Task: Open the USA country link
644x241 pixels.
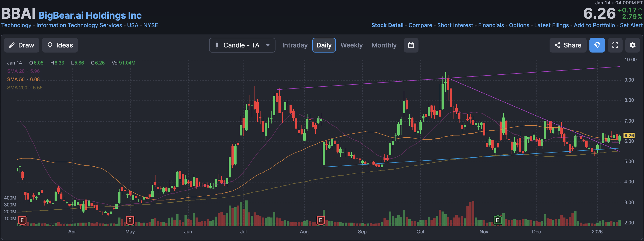Action: pyautogui.click(x=132, y=25)
